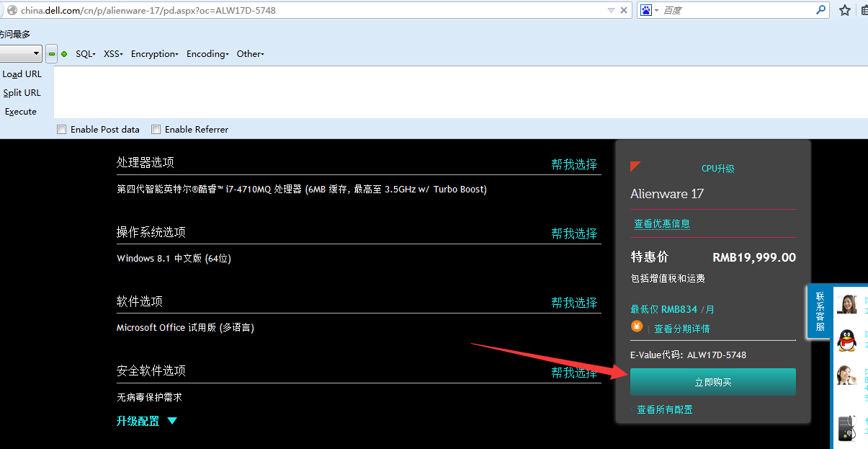Open the URL history dropdown arrow
The height and width of the screenshot is (449, 868).
click(x=612, y=10)
